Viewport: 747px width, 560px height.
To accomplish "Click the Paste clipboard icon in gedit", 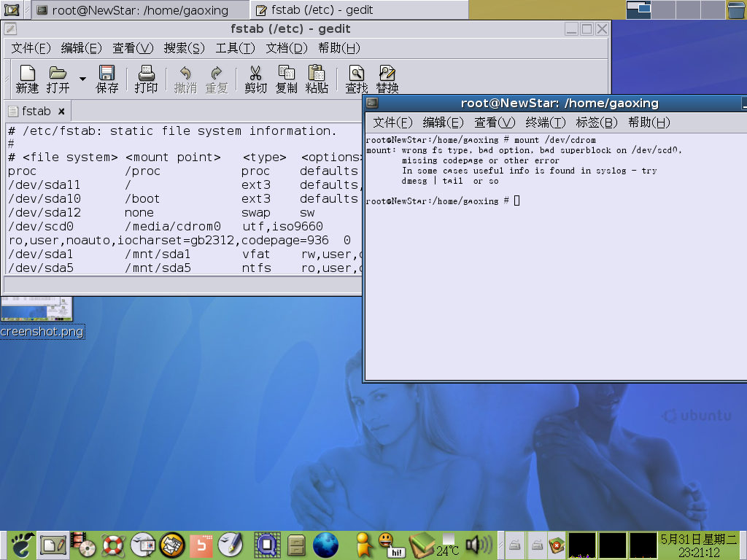I will (x=317, y=79).
